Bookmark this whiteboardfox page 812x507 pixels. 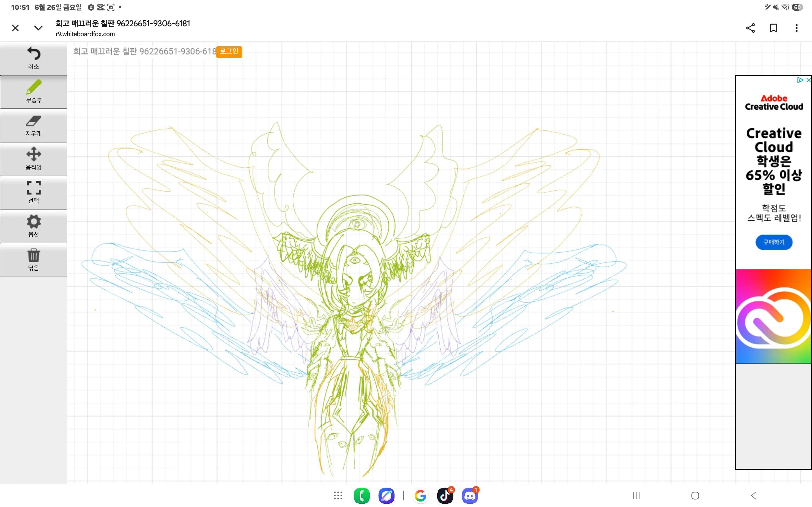pyautogui.click(x=773, y=28)
